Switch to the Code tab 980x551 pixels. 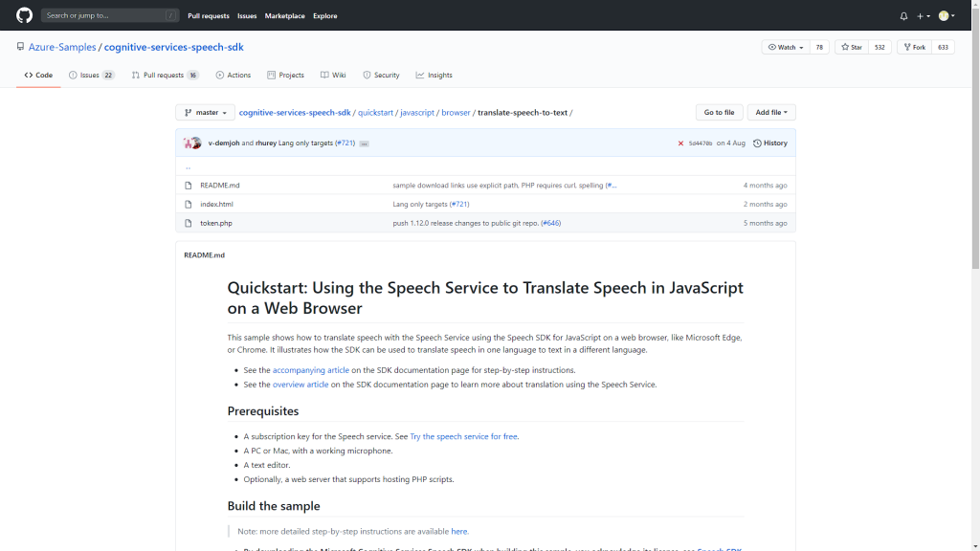[x=38, y=75]
